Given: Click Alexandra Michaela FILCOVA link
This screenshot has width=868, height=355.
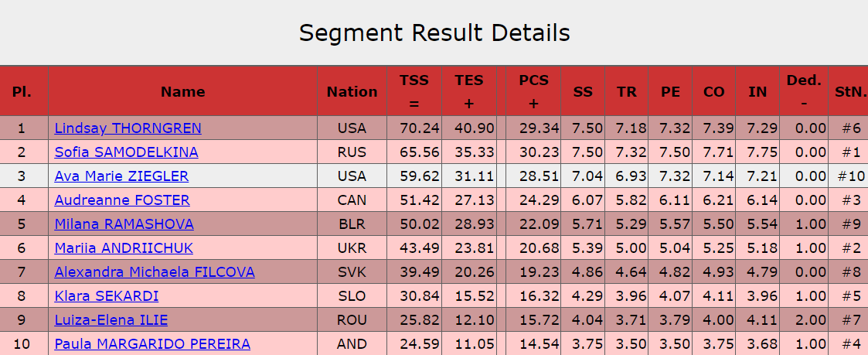Looking at the screenshot, I should tap(155, 272).
